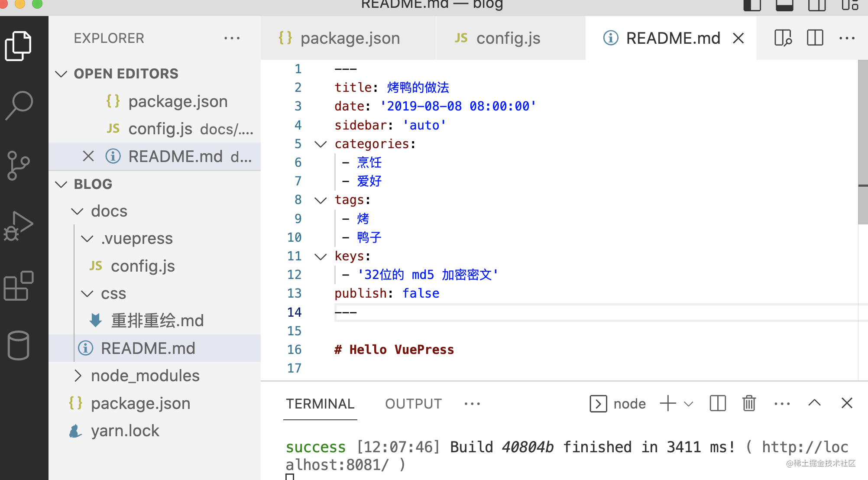Click line number 14 in gutter
Image resolution: width=868 pixels, height=480 pixels.
click(x=294, y=312)
